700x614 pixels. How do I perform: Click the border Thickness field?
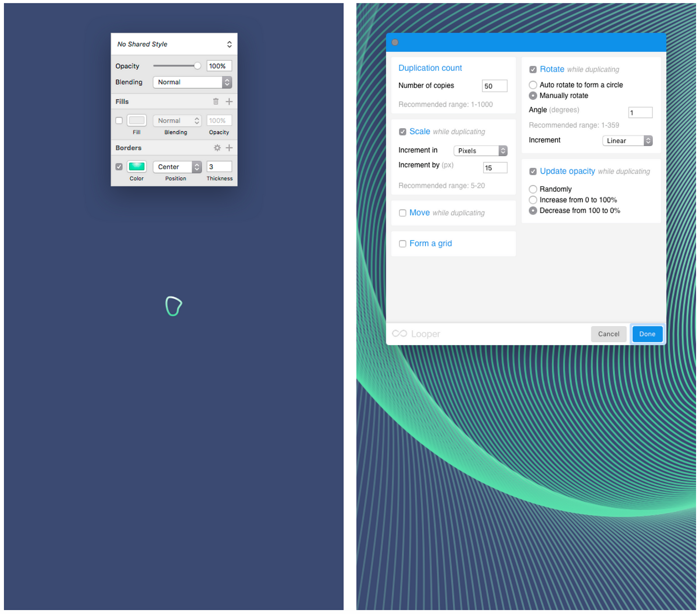pos(219,167)
